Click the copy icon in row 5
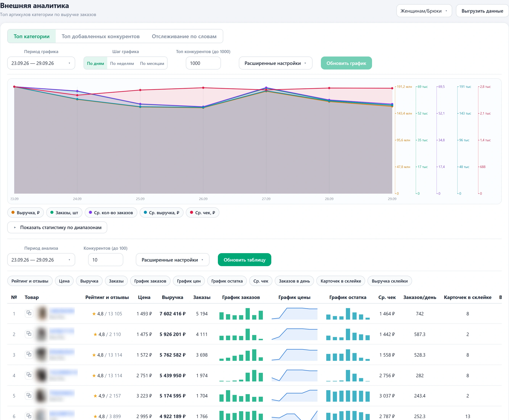Image resolution: width=509 pixels, height=420 pixels. [29, 395]
